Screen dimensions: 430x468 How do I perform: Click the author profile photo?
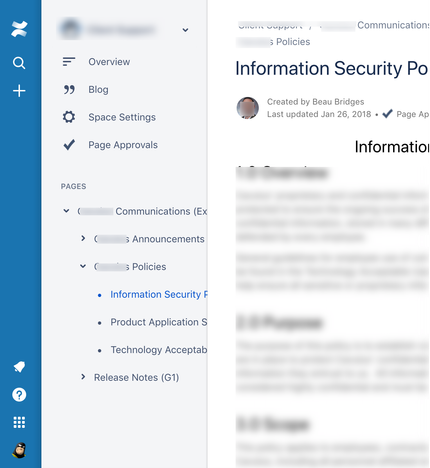click(248, 108)
